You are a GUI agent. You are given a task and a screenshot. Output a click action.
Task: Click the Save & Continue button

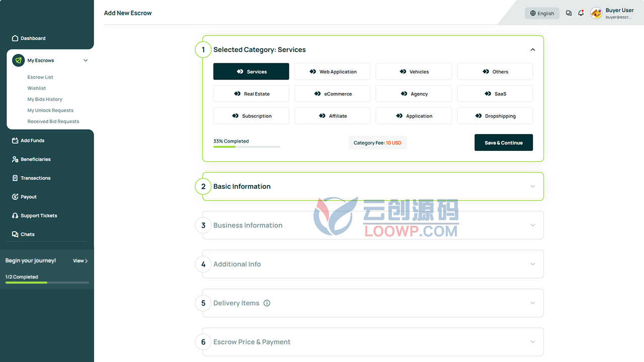(x=504, y=143)
